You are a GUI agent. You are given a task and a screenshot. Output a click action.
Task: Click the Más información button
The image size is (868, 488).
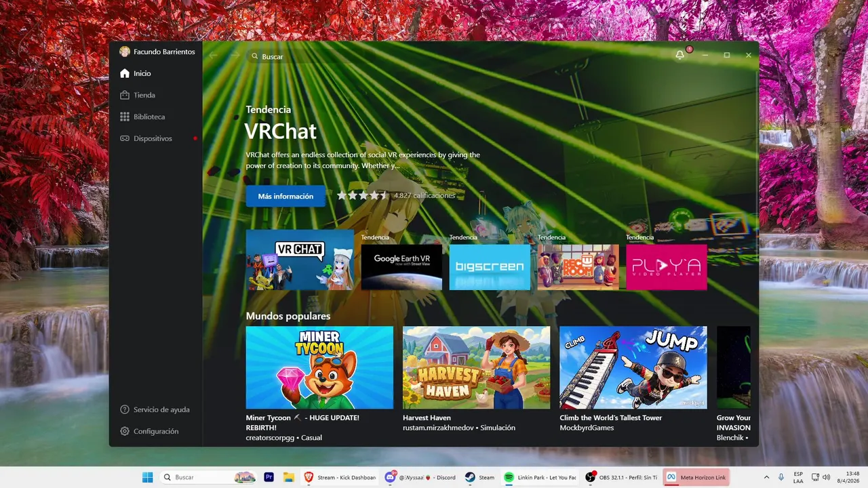(x=285, y=196)
